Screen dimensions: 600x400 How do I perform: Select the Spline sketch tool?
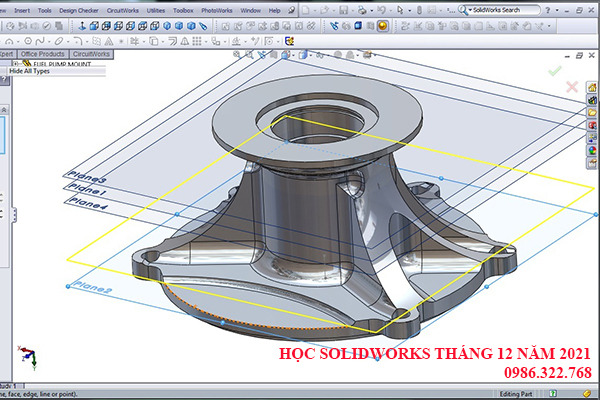(40, 41)
